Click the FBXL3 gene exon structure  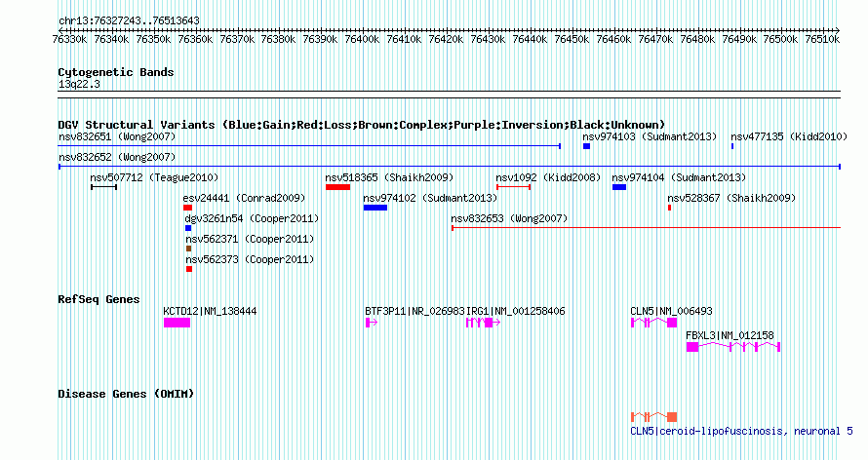(x=733, y=347)
